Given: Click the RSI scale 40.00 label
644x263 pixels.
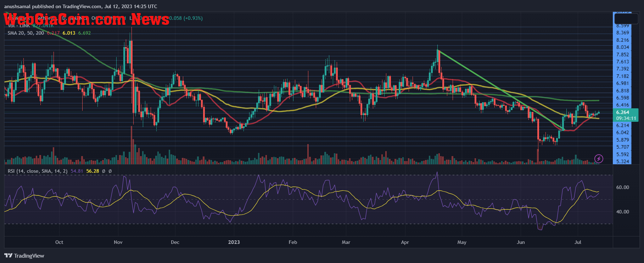Looking at the screenshot, I should pyautogui.click(x=623, y=212).
